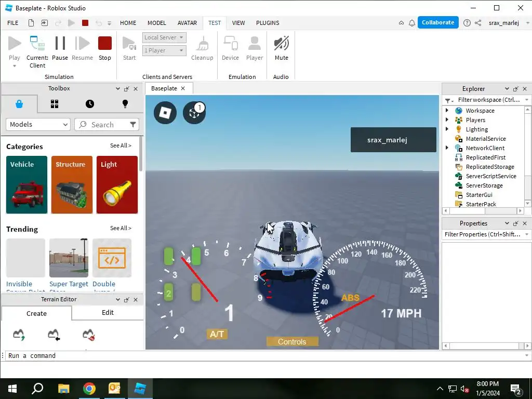Open Chrome from the Windows taskbar
The image size is (532, 399).
point(89,389)
